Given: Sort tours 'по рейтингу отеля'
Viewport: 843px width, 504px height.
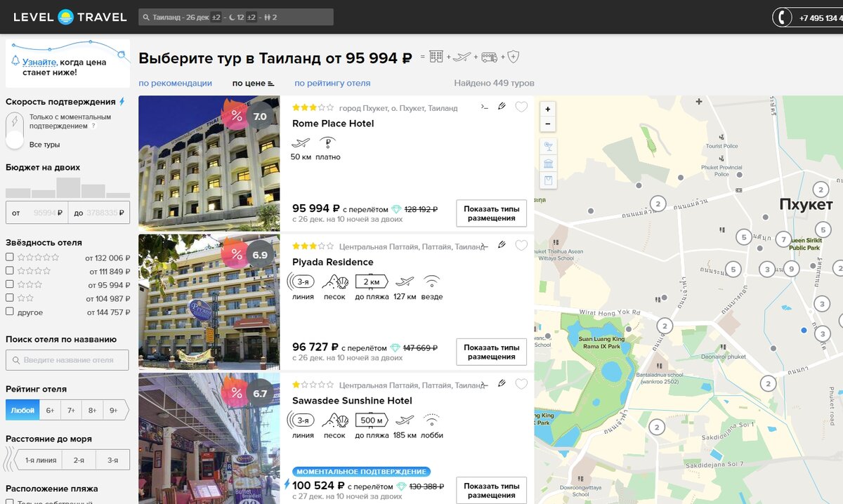Looking at the screenshot, I should (332, 83).
